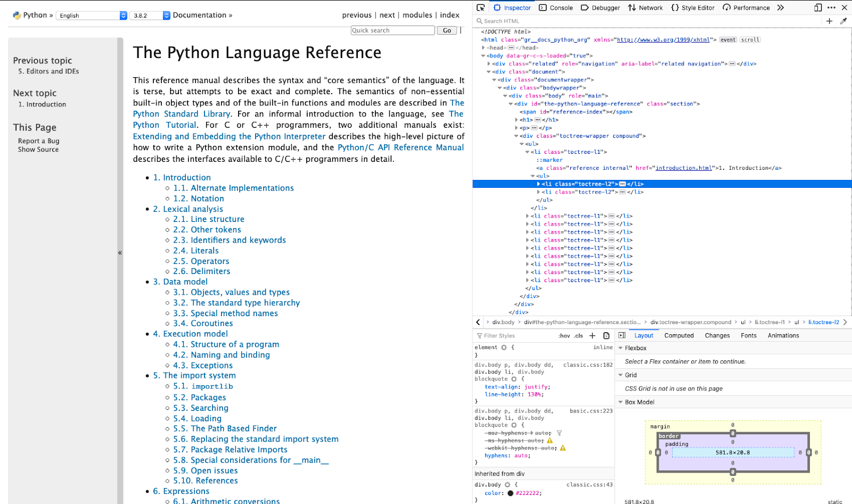
Task: Open the Style Editor panel
Action: point(693,7)
